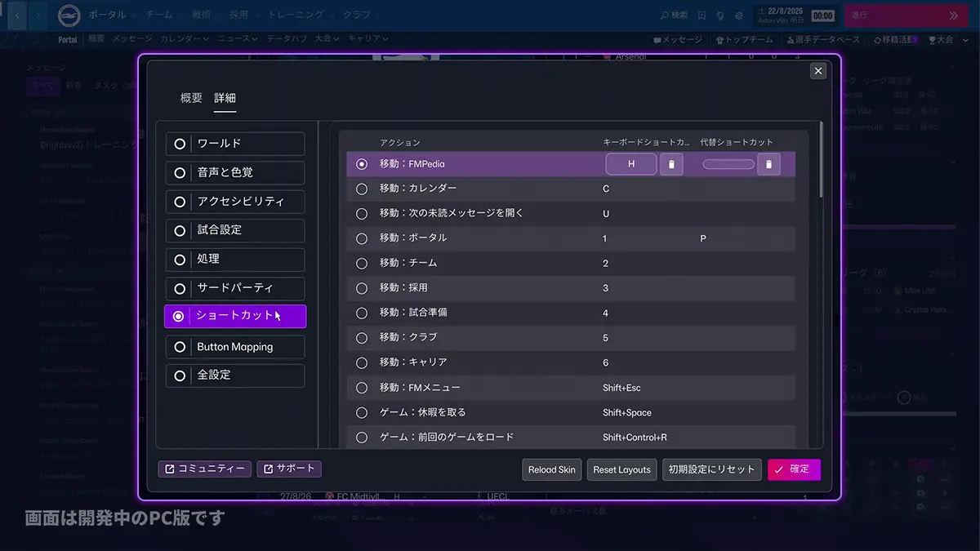Select the Button Mapping settings category

tap(235, 347)
